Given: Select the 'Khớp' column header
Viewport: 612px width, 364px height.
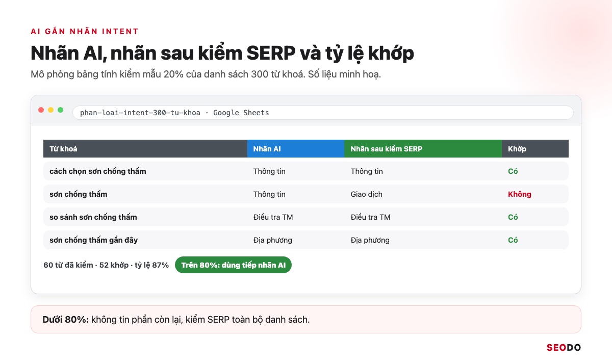Looking at the screenshot, I should point(535,149).
